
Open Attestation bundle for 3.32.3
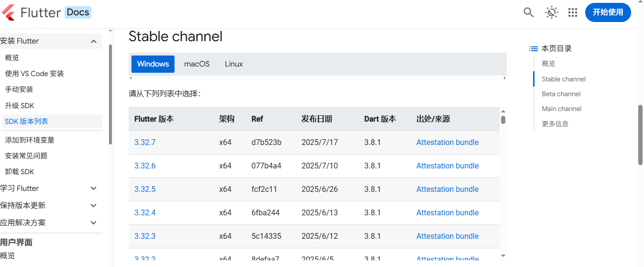[x=448, y=236]
